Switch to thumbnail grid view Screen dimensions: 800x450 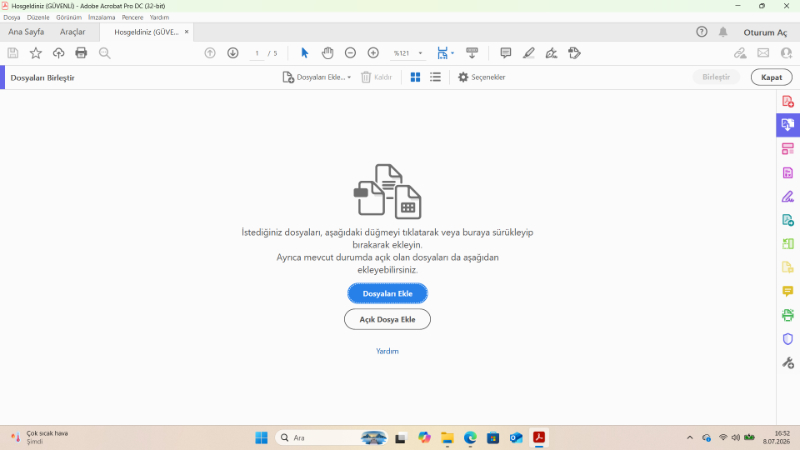tap(415, 77)
